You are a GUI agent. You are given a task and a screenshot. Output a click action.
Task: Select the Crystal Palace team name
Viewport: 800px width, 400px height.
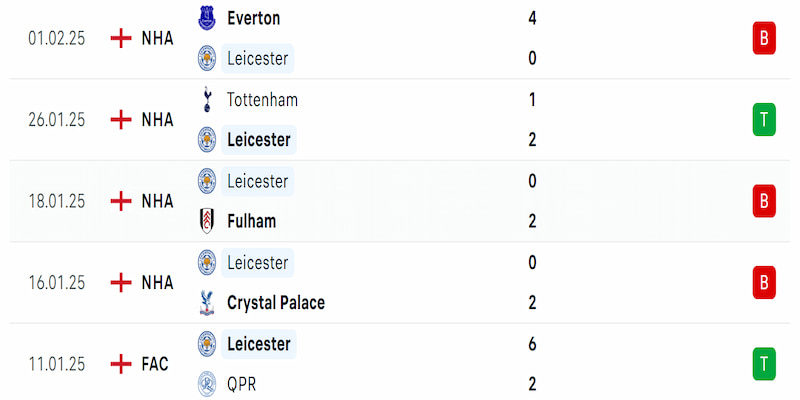[x=276, y=302]
